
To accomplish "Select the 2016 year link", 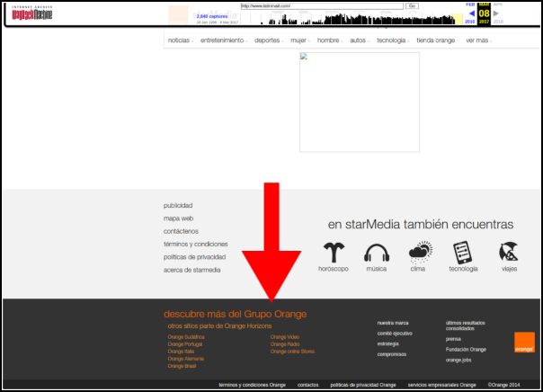I will [x=470, y=22].
